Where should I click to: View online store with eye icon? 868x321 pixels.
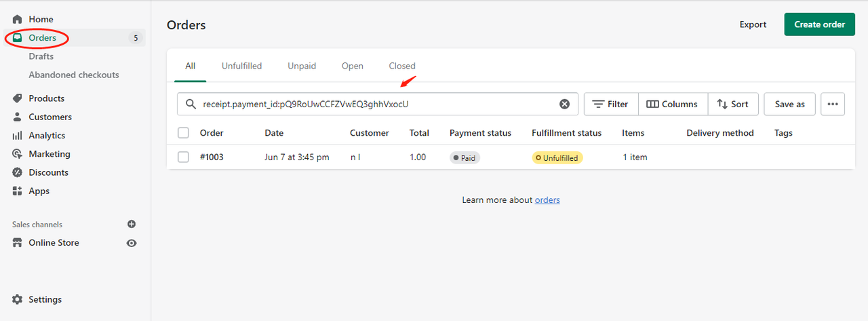(x=132, y=243)
